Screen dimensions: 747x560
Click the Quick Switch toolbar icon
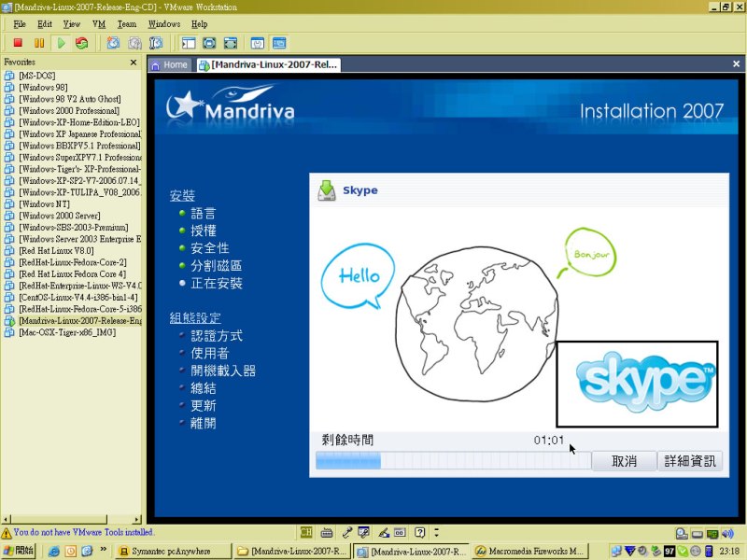(x=209, y=43)
